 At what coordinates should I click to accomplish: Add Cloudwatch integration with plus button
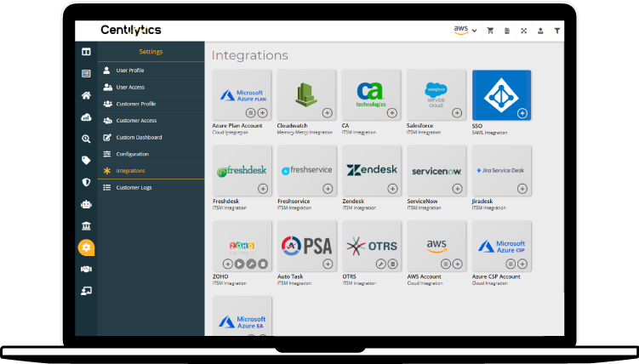(x=328, y=113)
